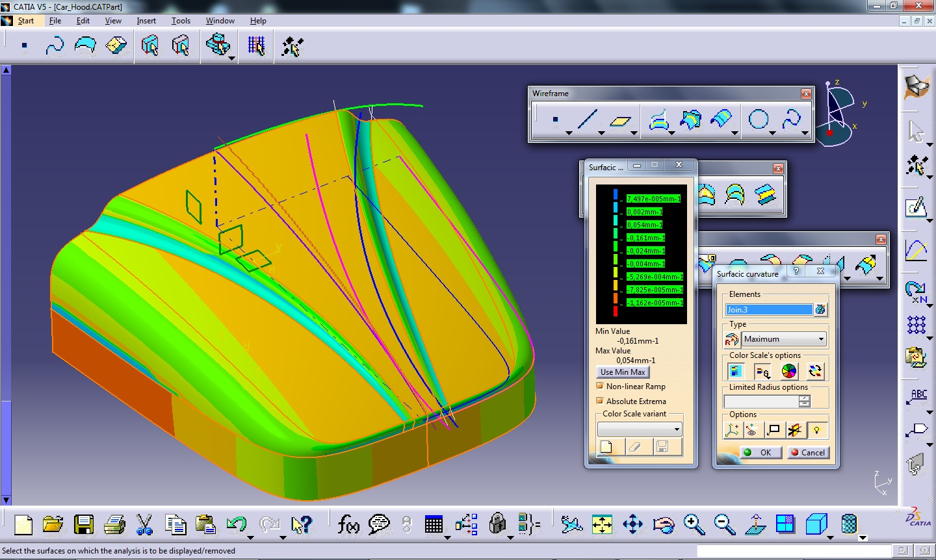Expand the Isometric view flyout arrow
The width and height of the screenshot is (936, 560).
(x=830, y=537)
